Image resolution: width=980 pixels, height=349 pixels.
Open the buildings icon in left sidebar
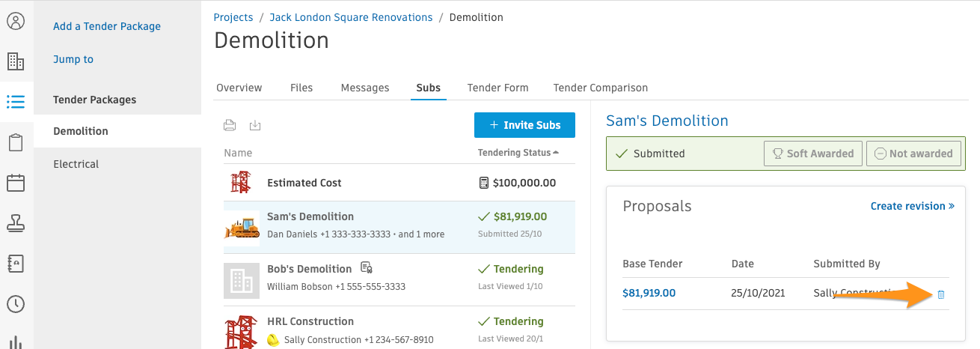tap(16, 61)
